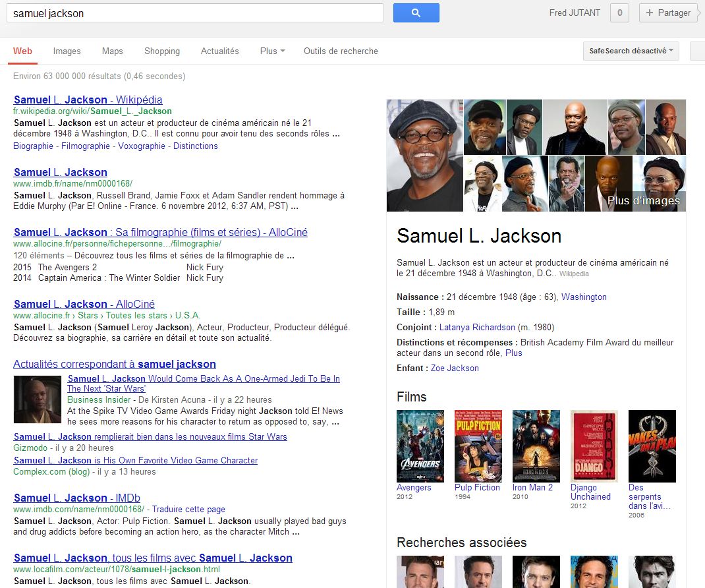The width and height of the screenshot is (705, 588).
Task: Switch to the Images tab
Action: [x=67, y=51]
